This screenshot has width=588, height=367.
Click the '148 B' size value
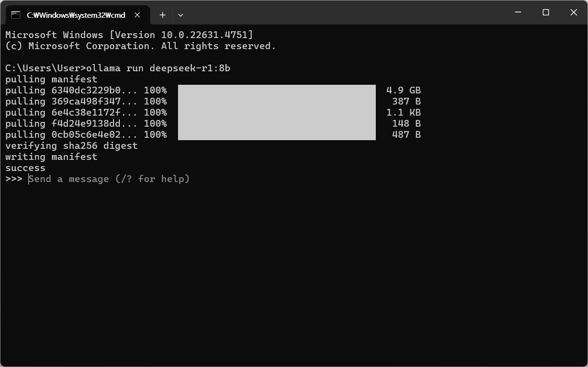point(407,124)
